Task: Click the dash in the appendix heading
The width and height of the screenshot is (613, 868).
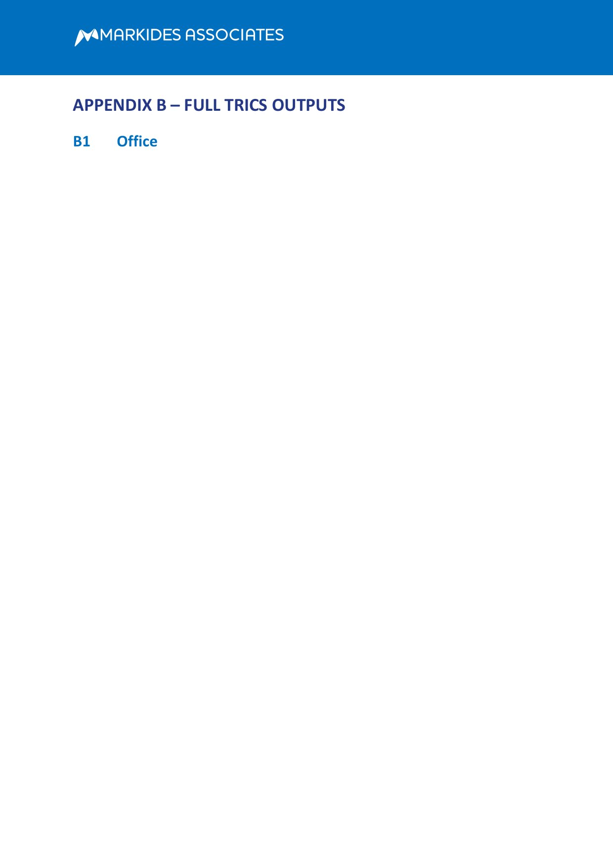Action: 175,106
